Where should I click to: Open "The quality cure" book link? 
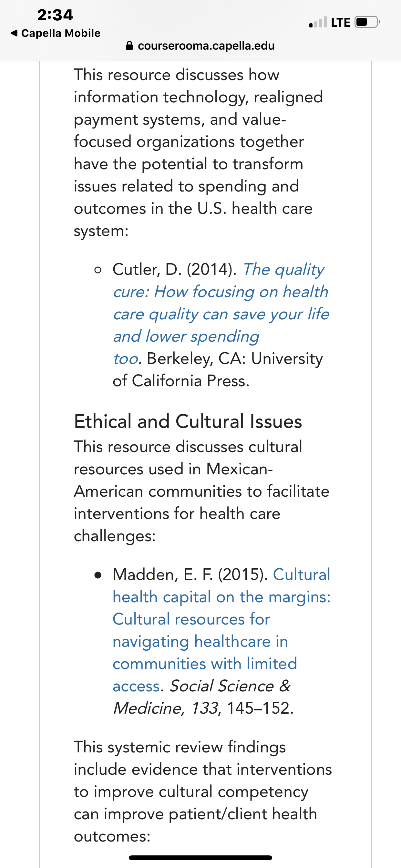pyautogui.click(x=221, y=314)
